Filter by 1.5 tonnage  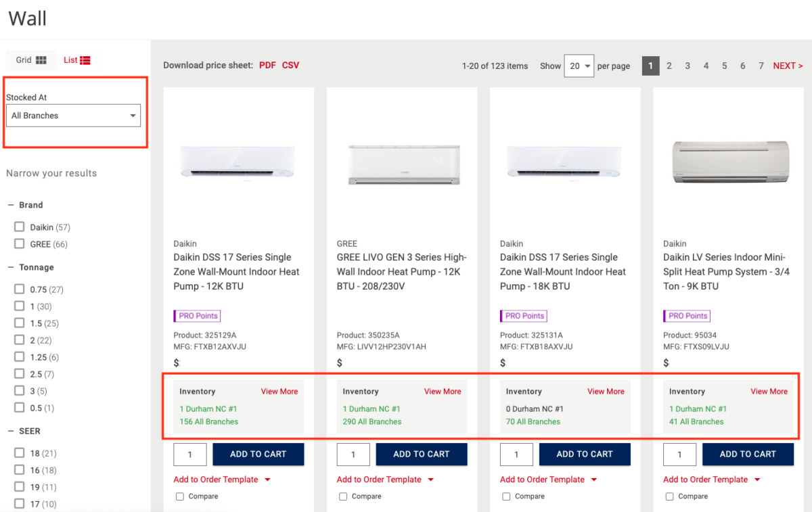tap(18, 323)
